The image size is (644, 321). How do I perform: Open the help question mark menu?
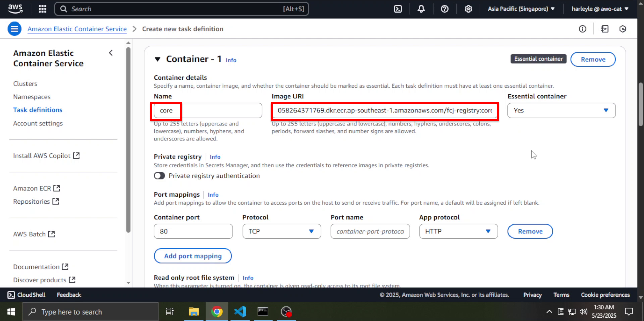tap(444, 9)
